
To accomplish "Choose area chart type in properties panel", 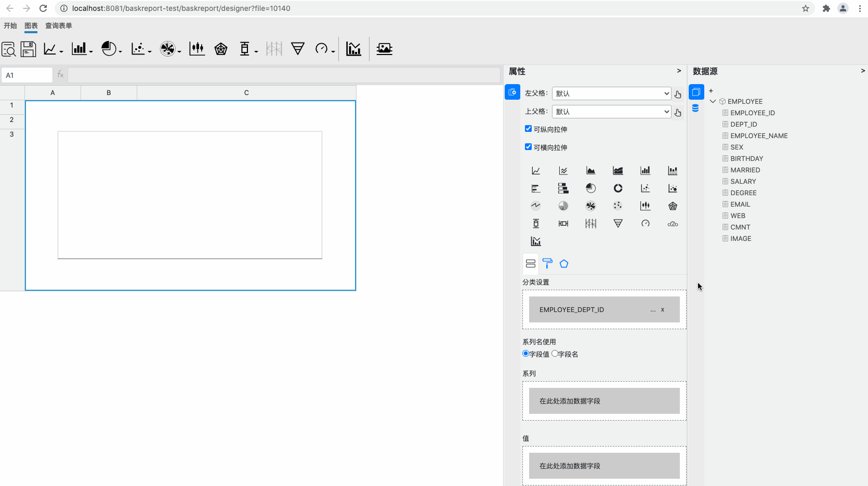I will tap(590, 171).
